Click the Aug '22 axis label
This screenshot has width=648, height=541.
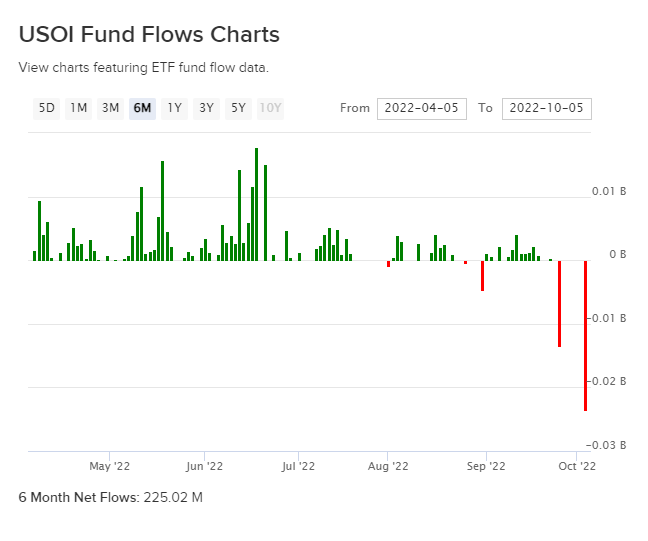tap(387, 465)
